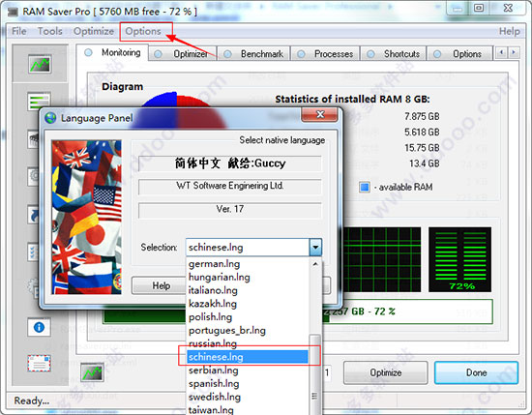This screenshot has height=415, width=532.
Task: Switch to the Optimizer tab
Action: point(183,54)
